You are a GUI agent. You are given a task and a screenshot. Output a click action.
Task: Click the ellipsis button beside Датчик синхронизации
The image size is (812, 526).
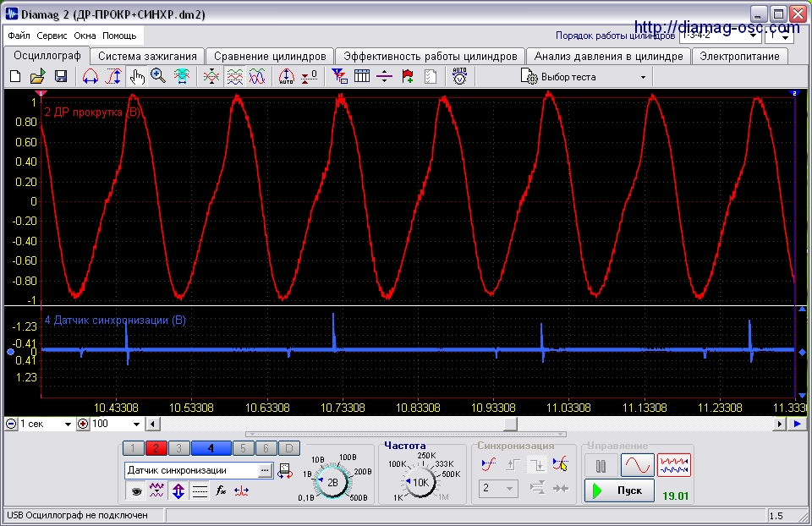pos(265,470)
